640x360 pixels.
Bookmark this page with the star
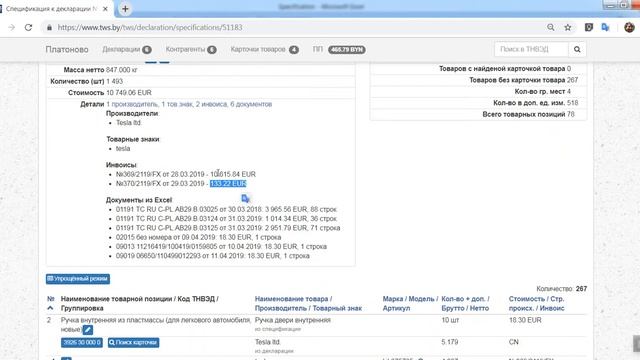click(x=568, y=27)
